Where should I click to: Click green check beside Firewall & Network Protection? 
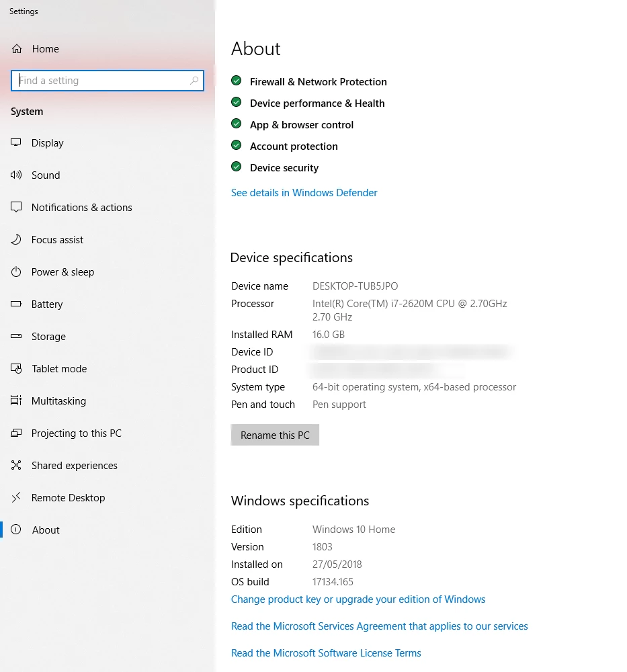point(236,81)
